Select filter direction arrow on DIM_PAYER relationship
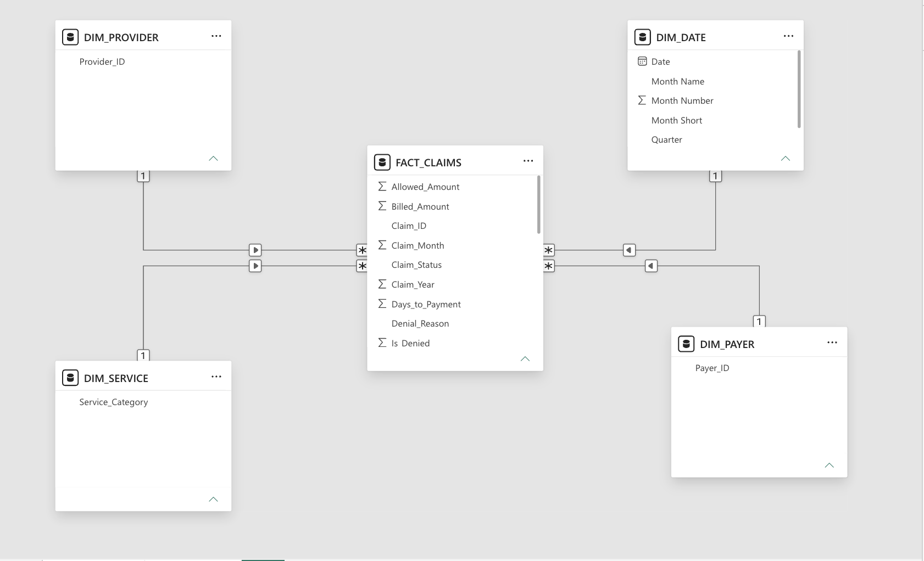The width and height of the screenshot is (924, 561). (x=651, y=266)
